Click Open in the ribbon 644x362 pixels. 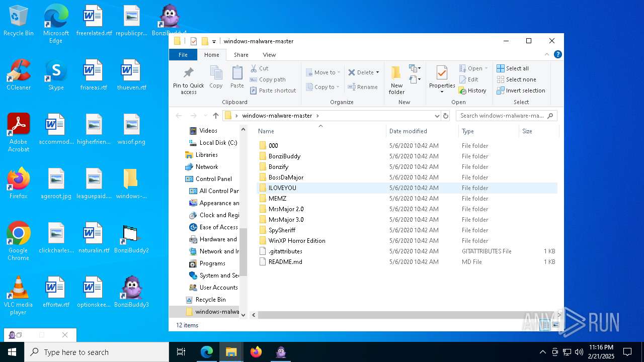click(473, 68)
